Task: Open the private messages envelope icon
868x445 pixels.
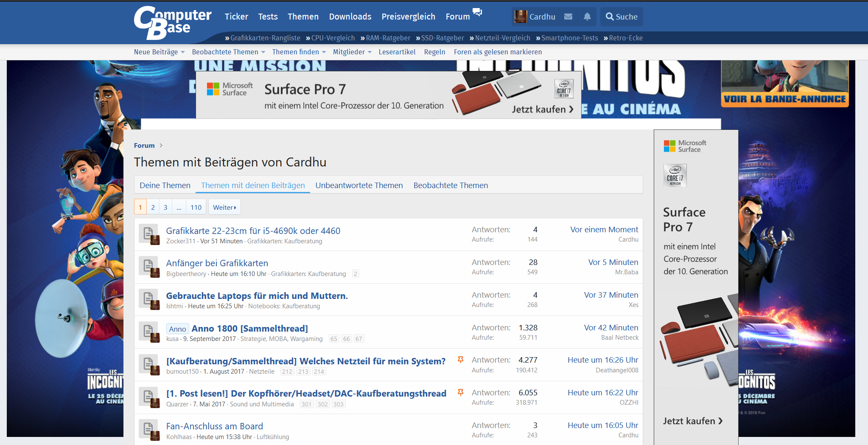Action: coord(568,17)
